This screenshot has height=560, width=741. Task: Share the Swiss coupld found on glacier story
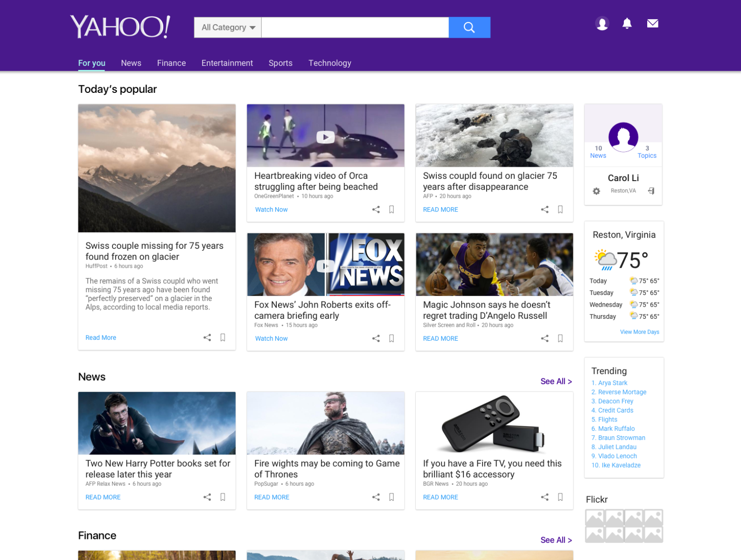[545, 210]
